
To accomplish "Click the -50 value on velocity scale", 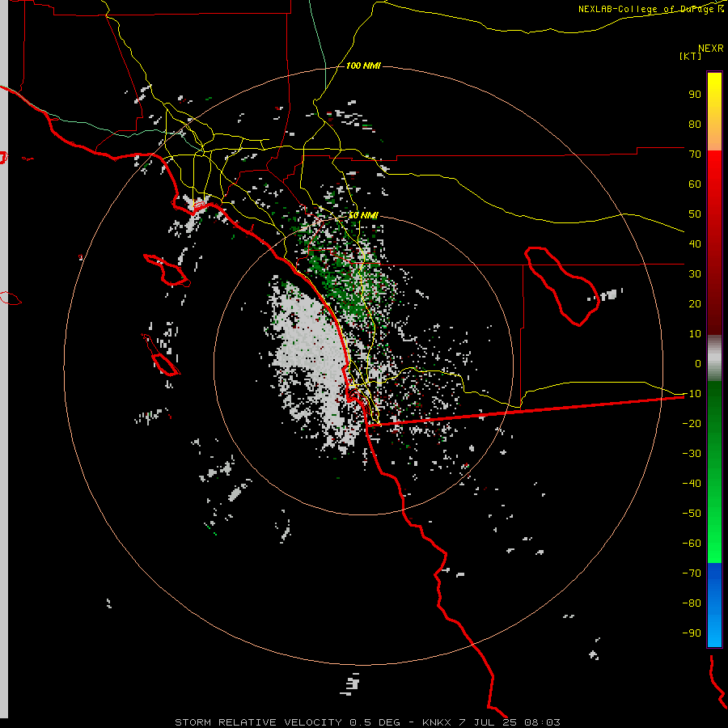I will (x=692, y=514).
